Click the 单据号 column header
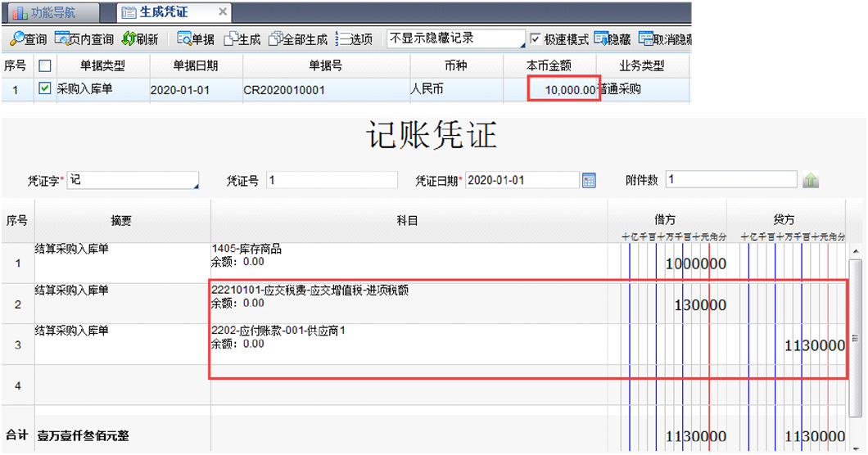868x455 pixels. tap(326, 65)
